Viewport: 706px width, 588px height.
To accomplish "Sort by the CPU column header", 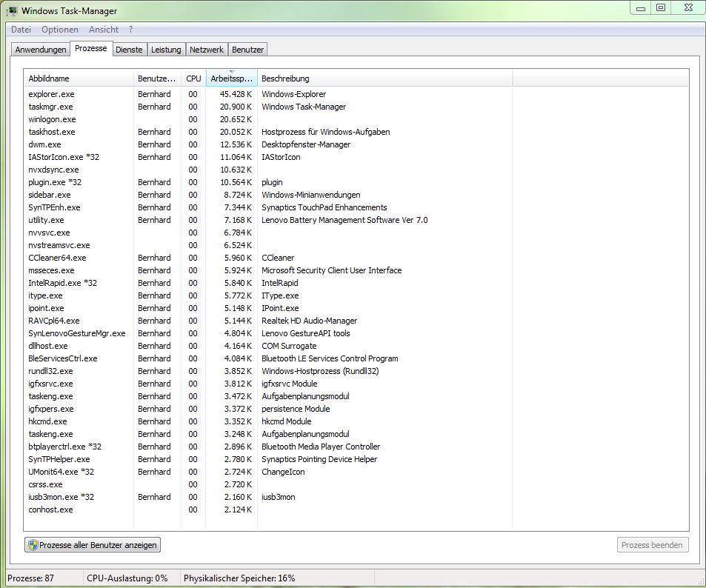I will point(193,78).
